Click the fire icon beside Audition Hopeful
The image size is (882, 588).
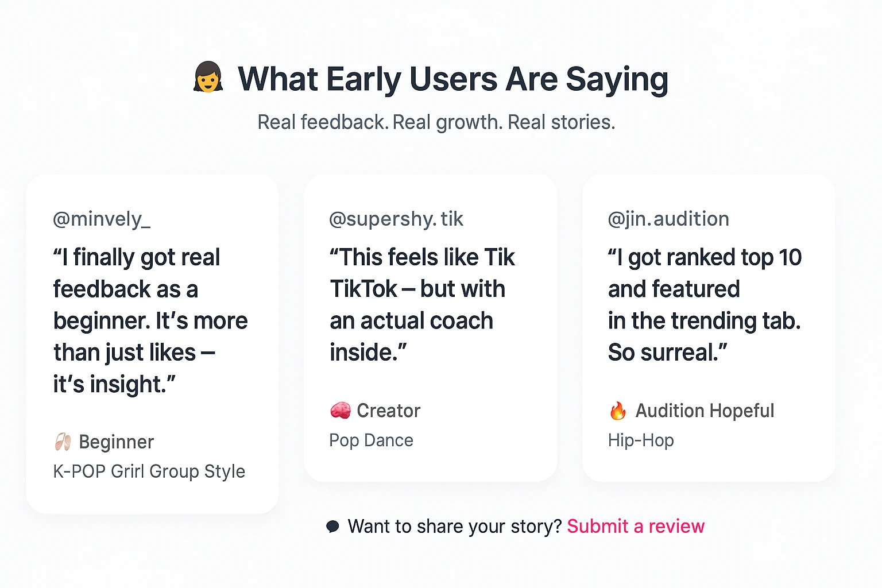coord(618,411)
